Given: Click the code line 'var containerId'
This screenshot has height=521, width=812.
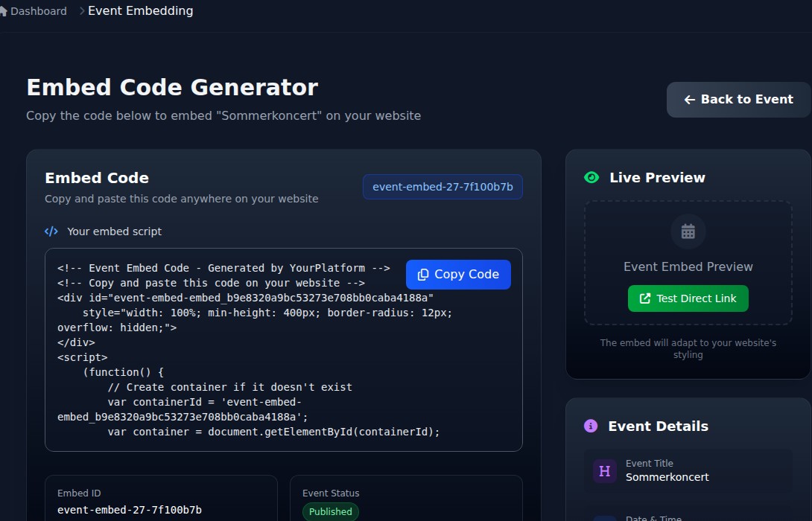Looking at the screenshot, I should coord(205,402).
